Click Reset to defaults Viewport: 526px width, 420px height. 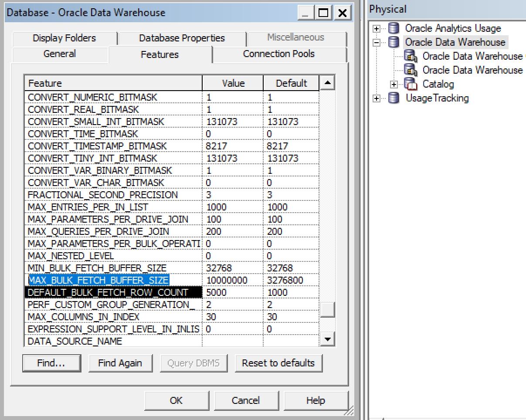point(279,362)
